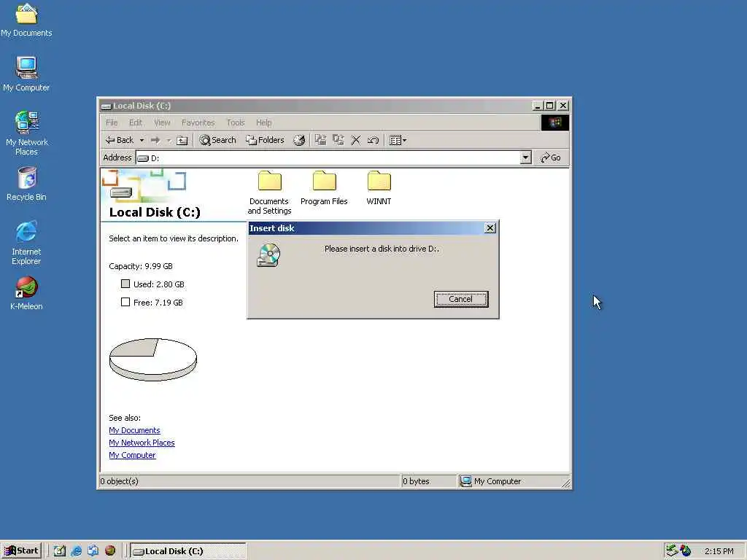Maximize the Local Disk (C:) window
Viewport: 747px width, 560px height.
(x=550, y=106)
